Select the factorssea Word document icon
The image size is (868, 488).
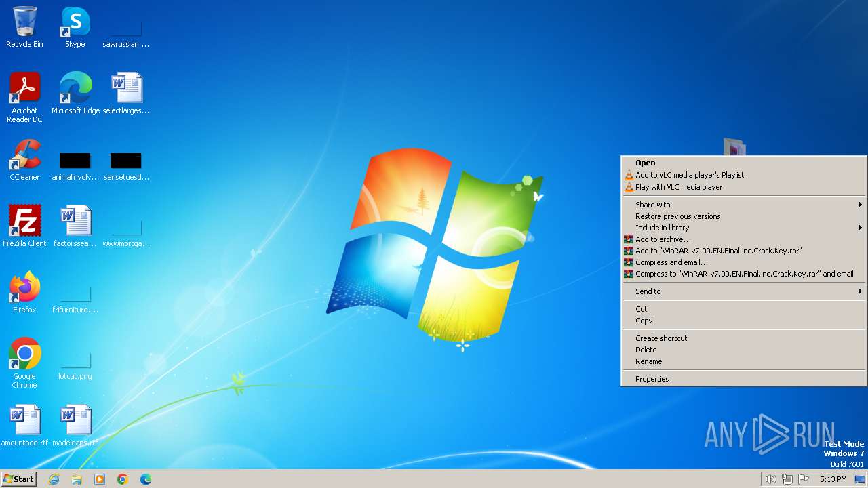75,226
